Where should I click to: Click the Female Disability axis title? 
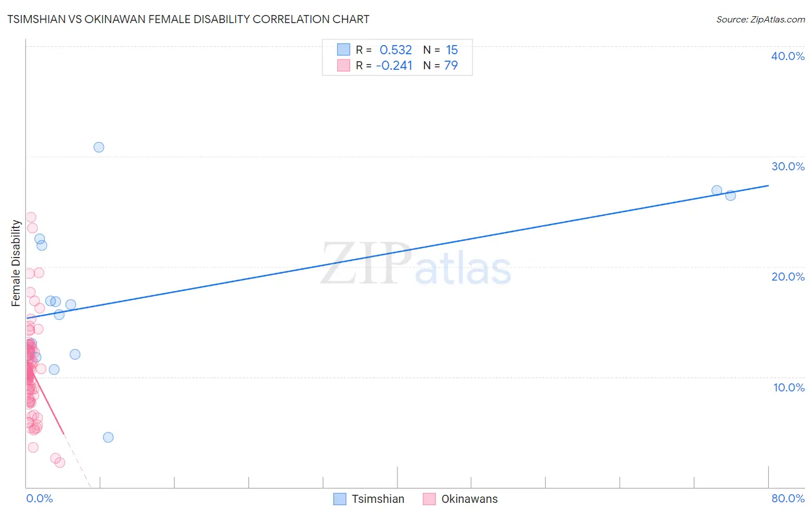click(16, 263)
